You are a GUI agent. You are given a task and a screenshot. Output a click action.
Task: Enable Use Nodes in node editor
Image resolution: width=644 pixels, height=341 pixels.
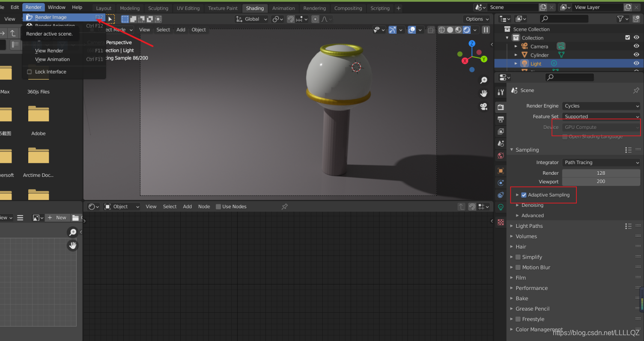(x=218, y=206)
